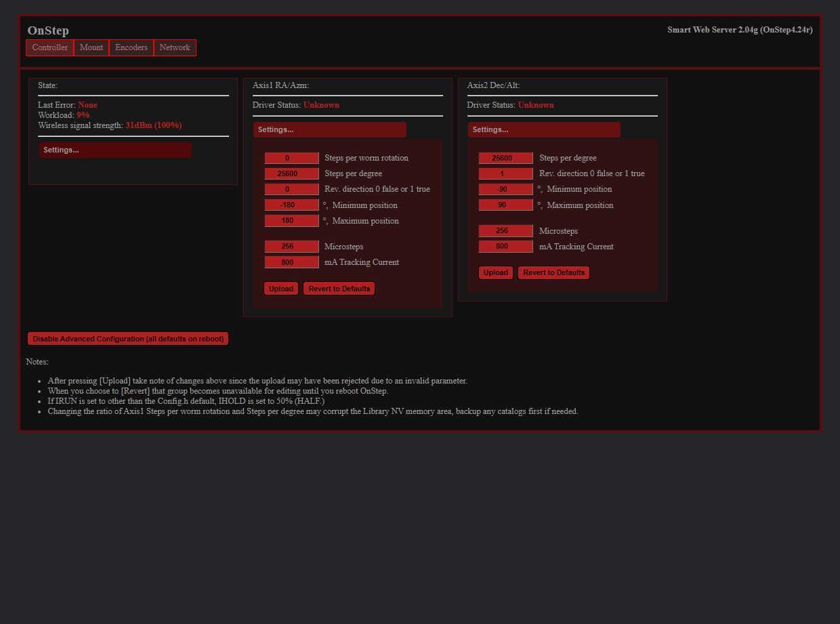Edit Axis1 Rev. direction field

pyautogui.click(x=291, y=189)
